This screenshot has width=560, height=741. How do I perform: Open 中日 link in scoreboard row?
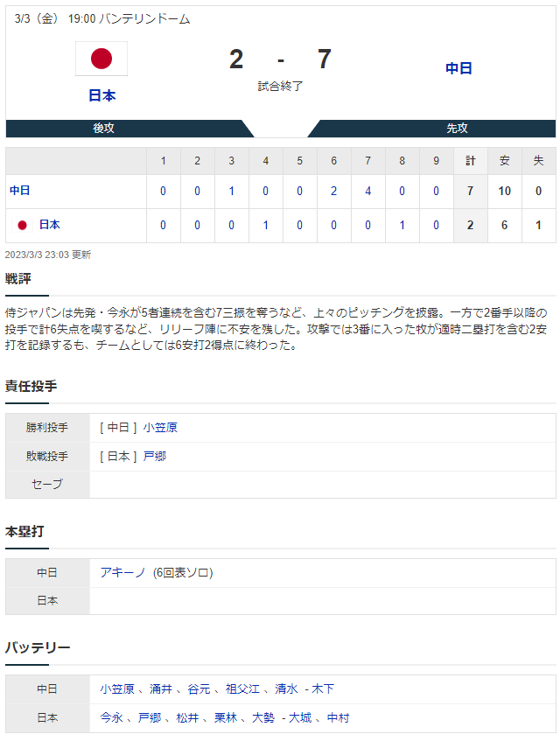point(20,191)
